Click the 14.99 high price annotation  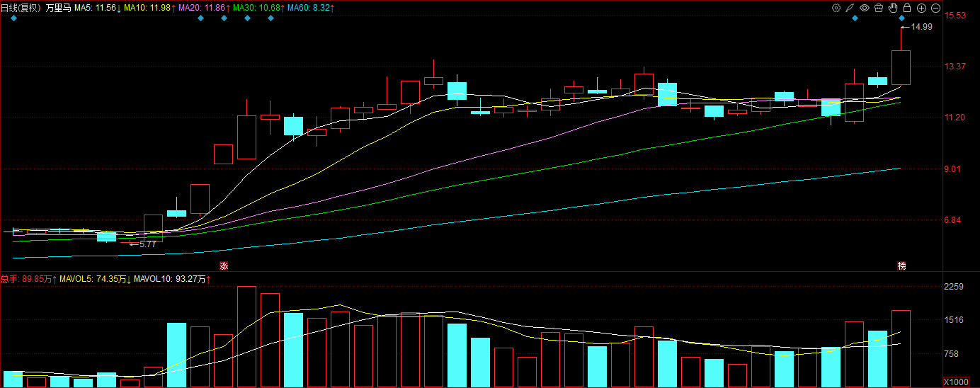922,27
